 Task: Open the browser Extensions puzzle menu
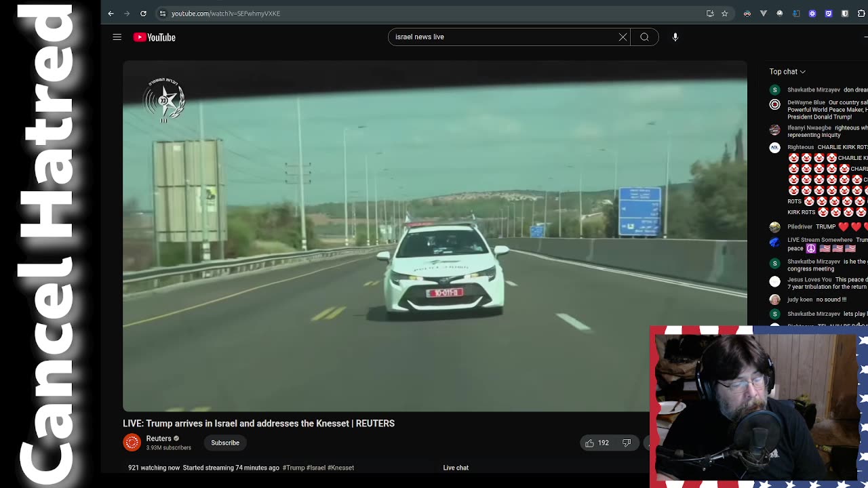pos(861,14)
